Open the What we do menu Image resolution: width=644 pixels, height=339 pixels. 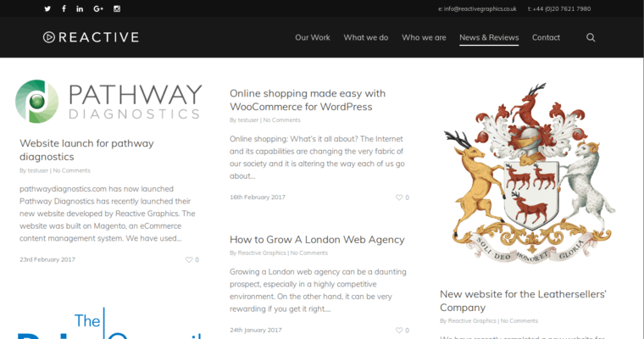click(x=366, y=37)
